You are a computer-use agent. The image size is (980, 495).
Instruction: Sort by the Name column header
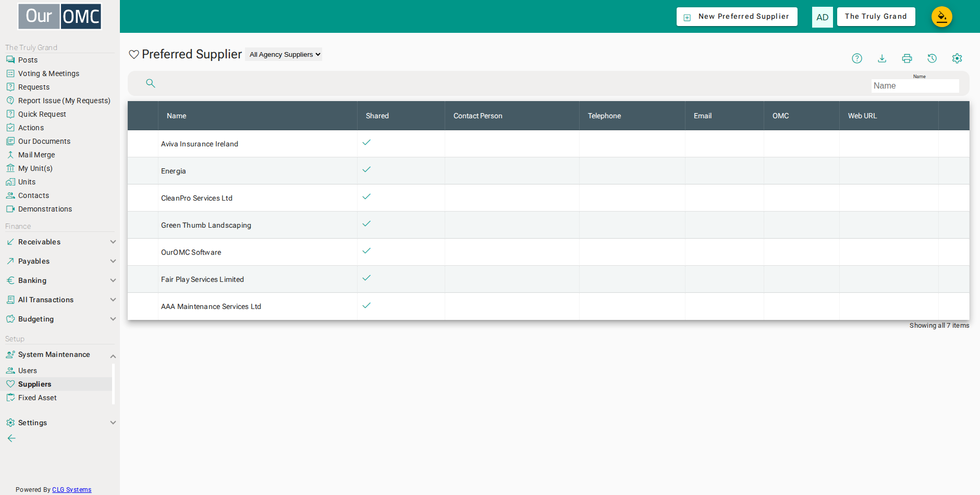tap(177, 116)
